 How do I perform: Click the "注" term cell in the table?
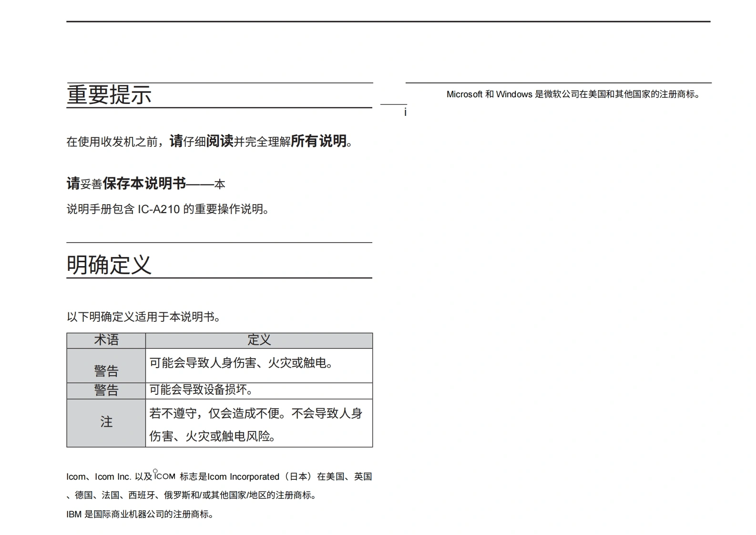(106, 422)
